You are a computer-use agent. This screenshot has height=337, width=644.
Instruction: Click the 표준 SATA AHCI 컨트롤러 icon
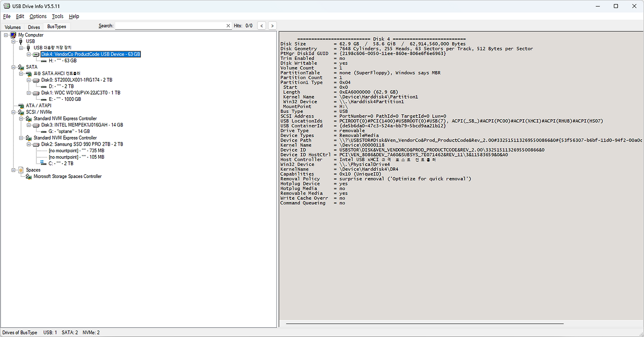[x=29, y=74]
